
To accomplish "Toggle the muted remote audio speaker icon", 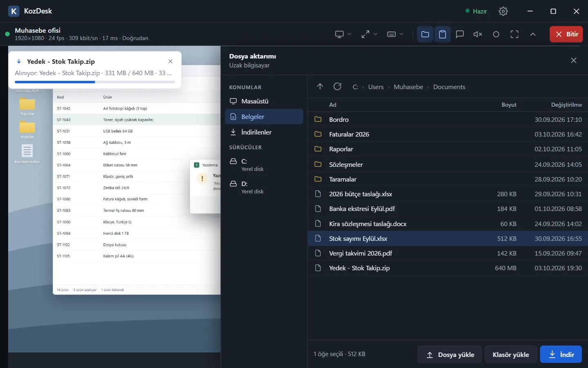I will (478, 34).
